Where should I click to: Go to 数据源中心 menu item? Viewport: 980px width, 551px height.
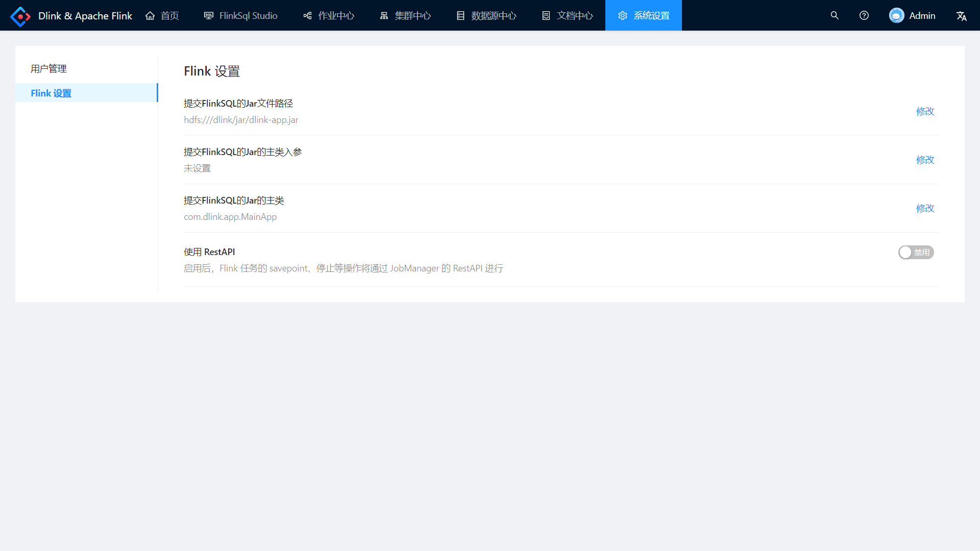click(486, 16)
